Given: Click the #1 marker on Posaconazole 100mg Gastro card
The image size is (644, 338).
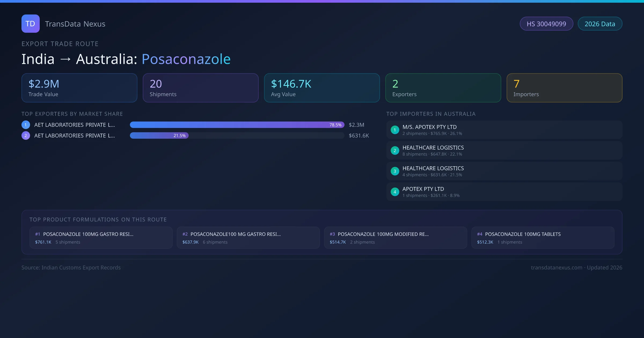Looking at the screenshot, I should click(38, 234).
